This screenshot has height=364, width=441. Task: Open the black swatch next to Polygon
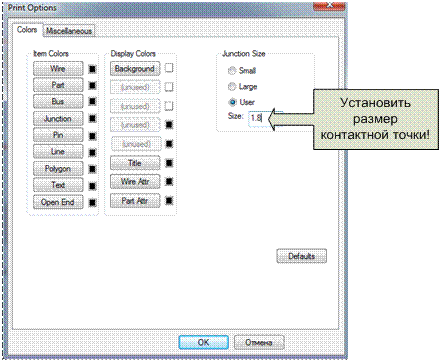[92, 169]
